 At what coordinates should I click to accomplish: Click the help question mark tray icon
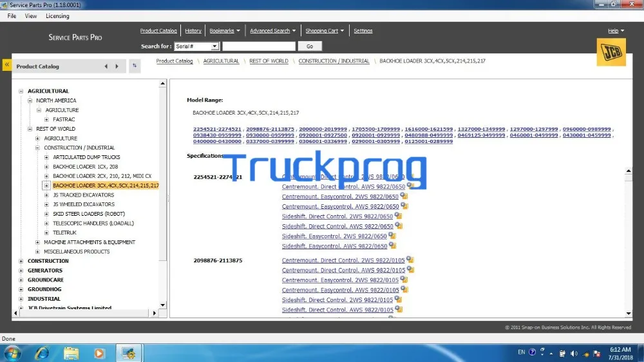coord(533,352)
